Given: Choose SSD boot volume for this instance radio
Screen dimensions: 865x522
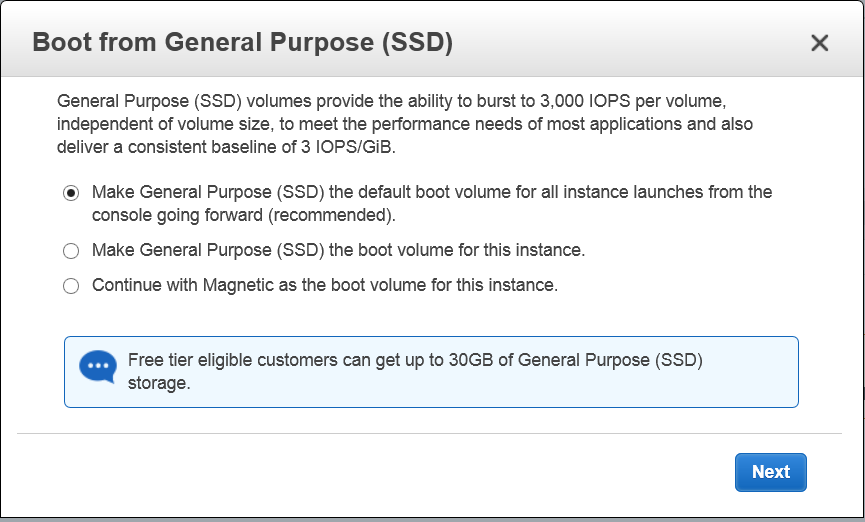Looking at the screenshot, I should (x=71, y=251).
